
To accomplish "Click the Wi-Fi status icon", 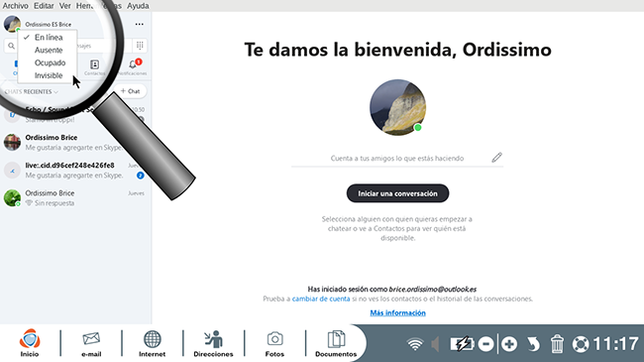I will tap(415, 344).
